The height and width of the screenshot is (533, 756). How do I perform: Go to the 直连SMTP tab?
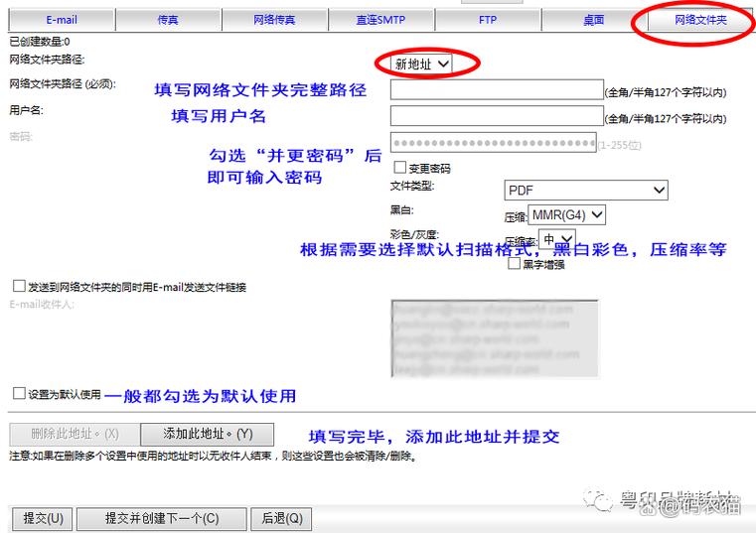(x=381, y=20)
